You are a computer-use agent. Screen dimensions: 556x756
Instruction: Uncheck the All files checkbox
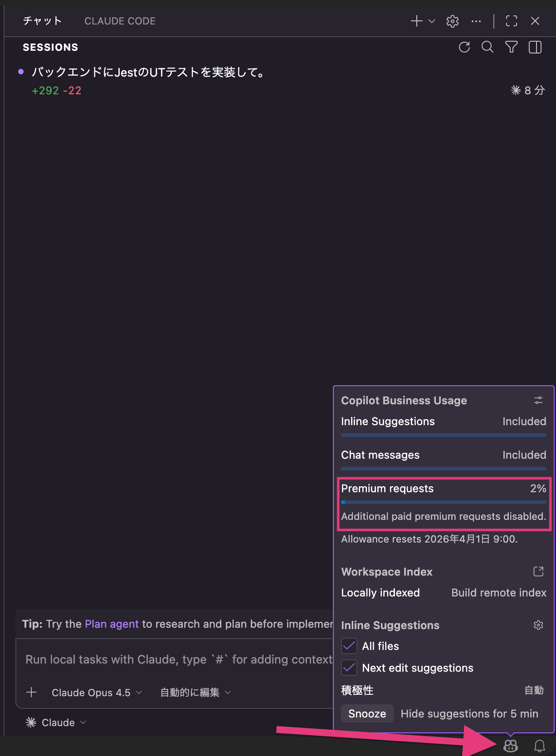pyautogui.click(x=349, y=646)
